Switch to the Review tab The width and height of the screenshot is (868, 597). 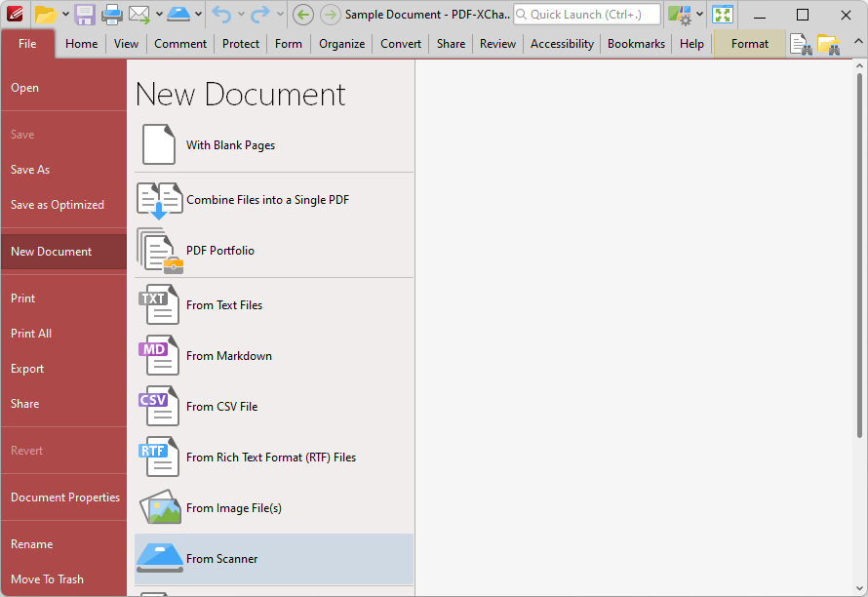click(497, 44)
